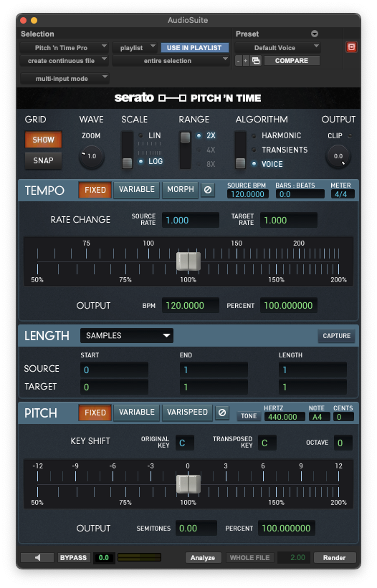
Task: Click the HERTZ 440.000 field
Action: [285, 417]
